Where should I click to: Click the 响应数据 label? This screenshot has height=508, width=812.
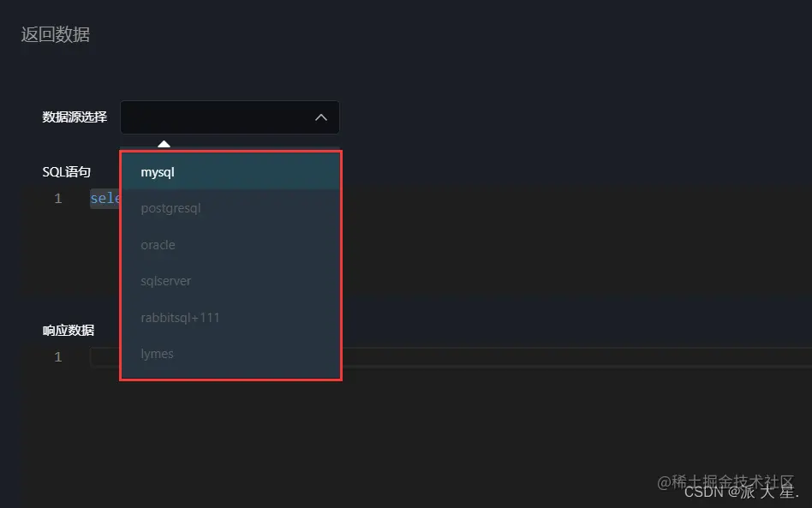click(x=69, y=331)
